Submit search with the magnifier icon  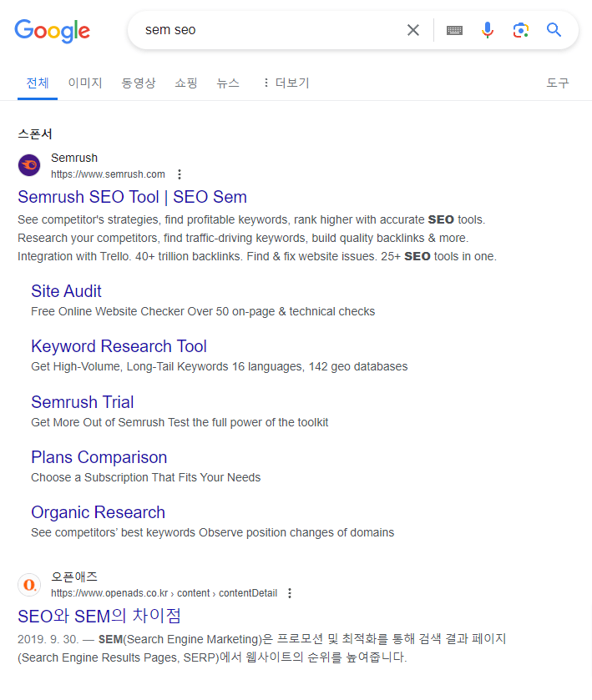554,30
